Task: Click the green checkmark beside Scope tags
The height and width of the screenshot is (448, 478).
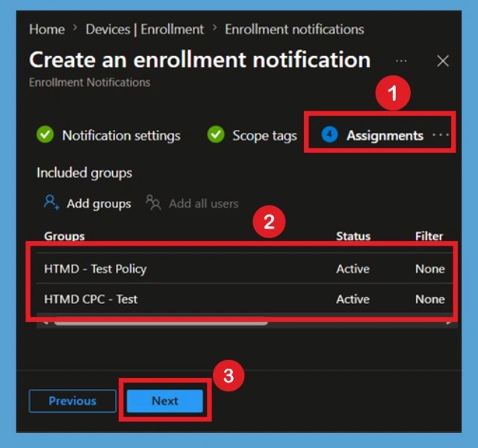Action: tap(216, 134)
